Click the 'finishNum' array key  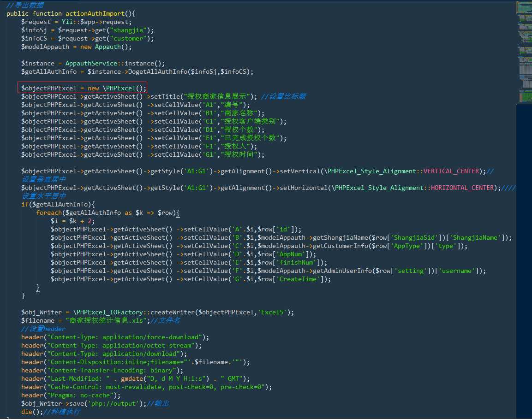pyautogui.click(x=298, y=262)
